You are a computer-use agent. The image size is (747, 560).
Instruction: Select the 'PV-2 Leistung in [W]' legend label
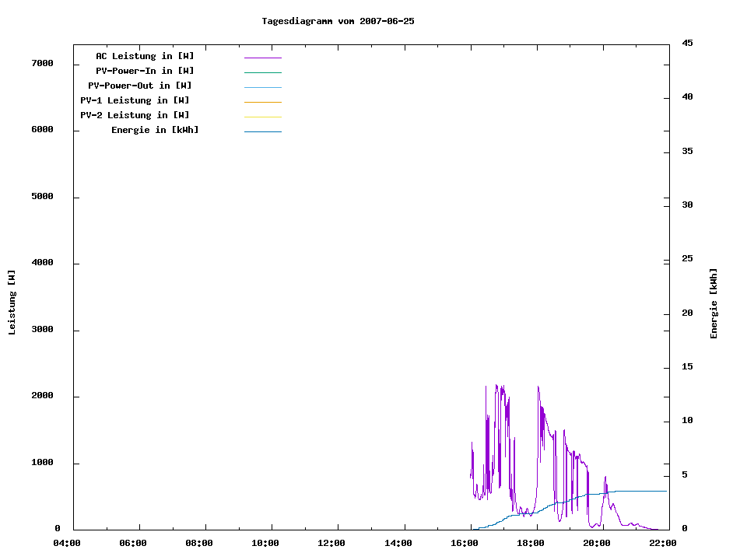pos(135,115)
